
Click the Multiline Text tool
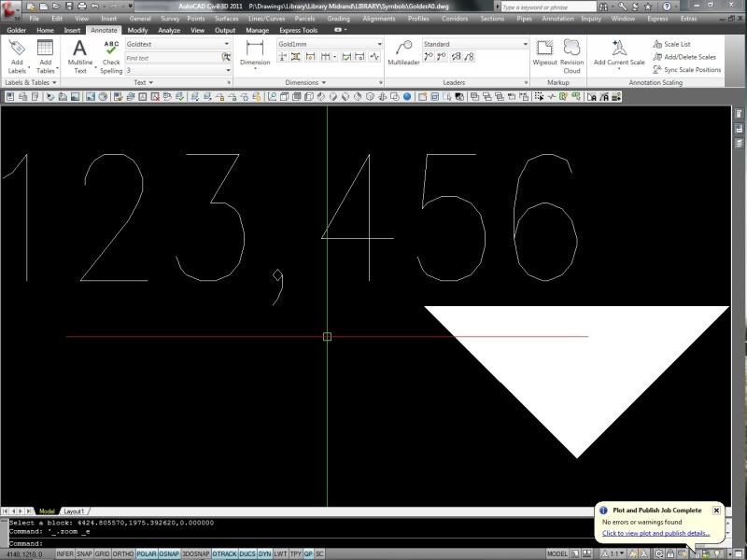click(x=80, y=56)
